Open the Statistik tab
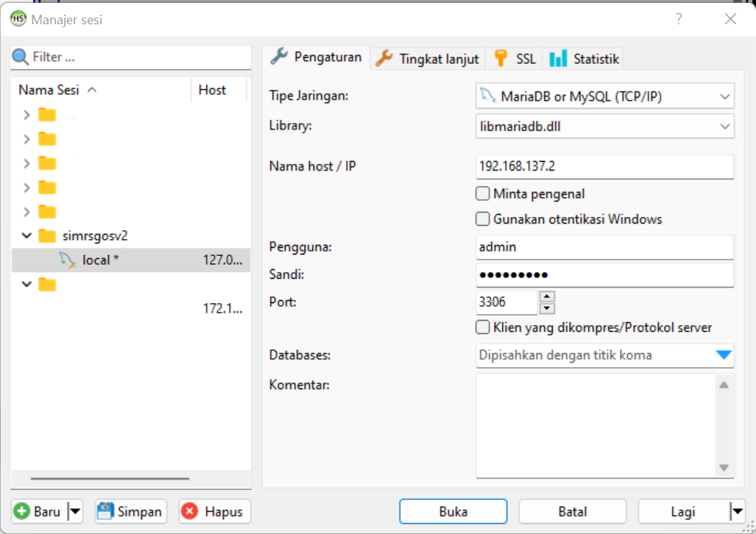This screenshot has height=534, width=756. 585,59
